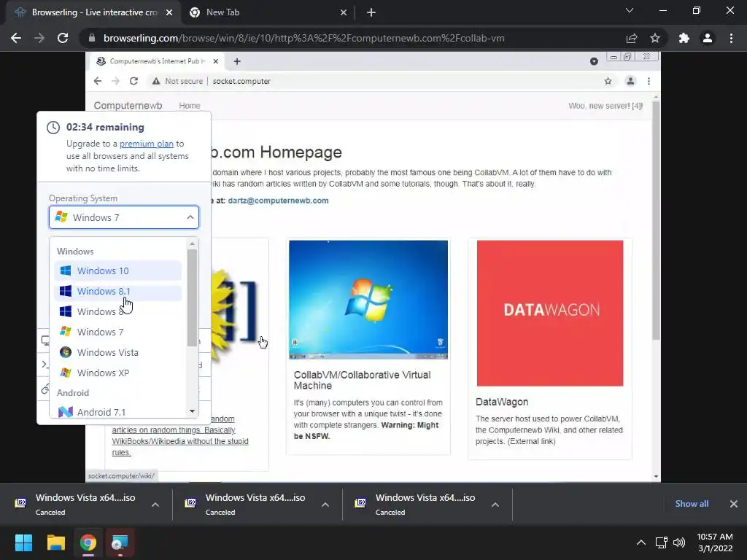The image size is (747, 560).
Task: Click the inner page vertical scrollbar
Action: [656, 220]
